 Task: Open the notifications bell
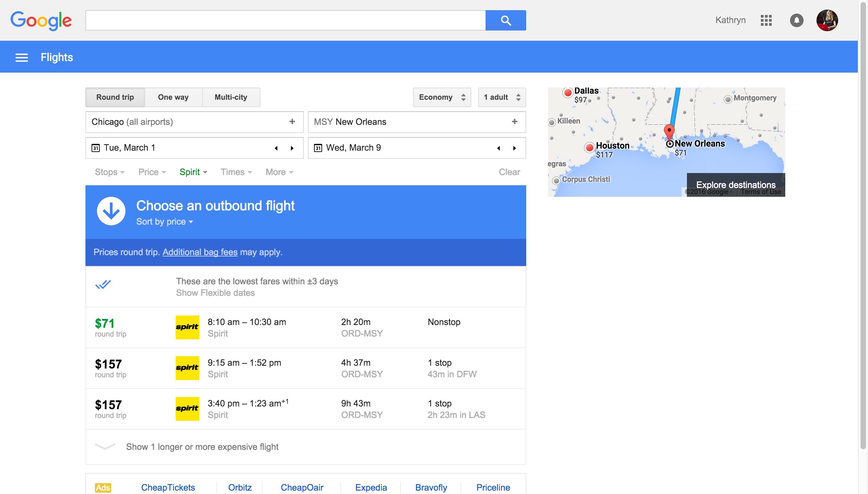pyautogui.click(x=796, y=20)
